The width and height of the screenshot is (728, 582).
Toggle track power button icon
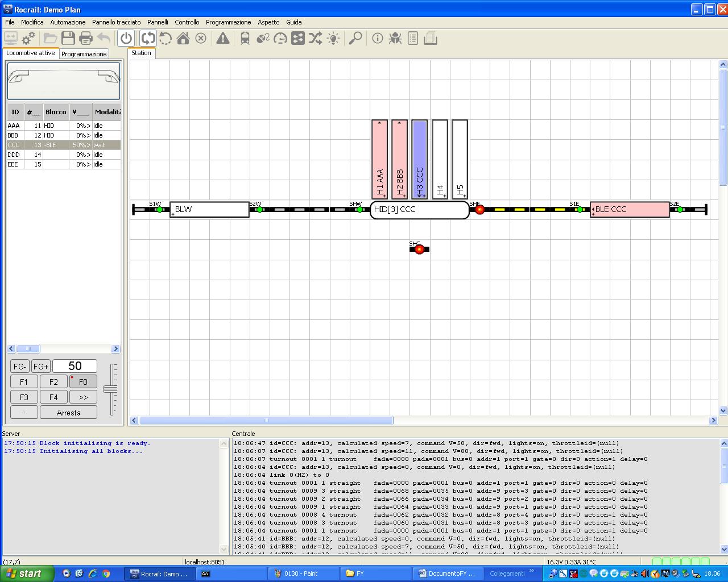point(126,38)
